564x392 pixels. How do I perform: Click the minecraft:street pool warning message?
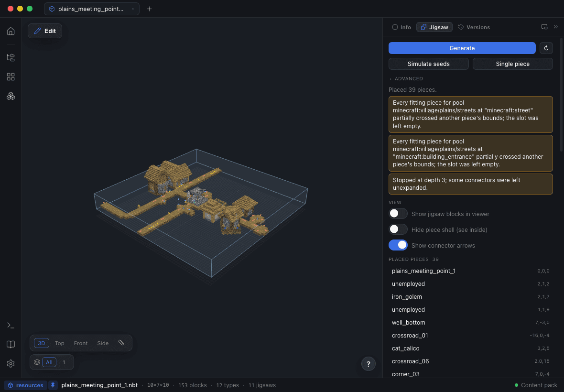coord(470,114)
